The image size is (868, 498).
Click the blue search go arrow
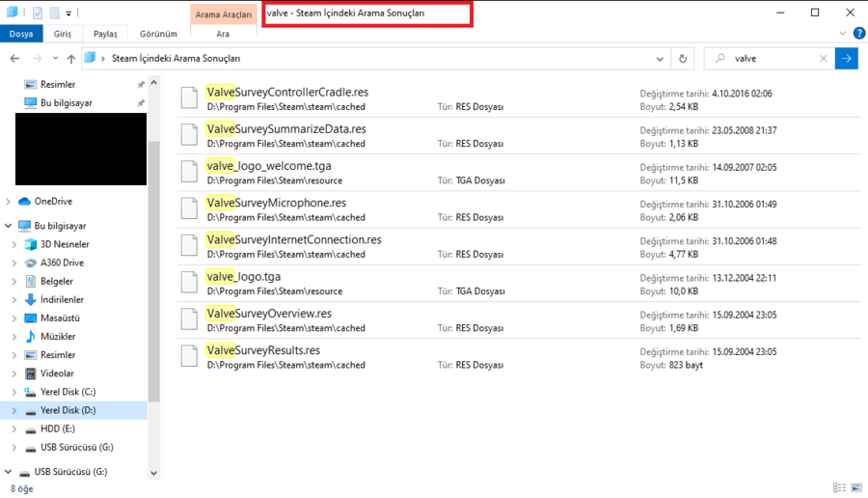point(846,59)
